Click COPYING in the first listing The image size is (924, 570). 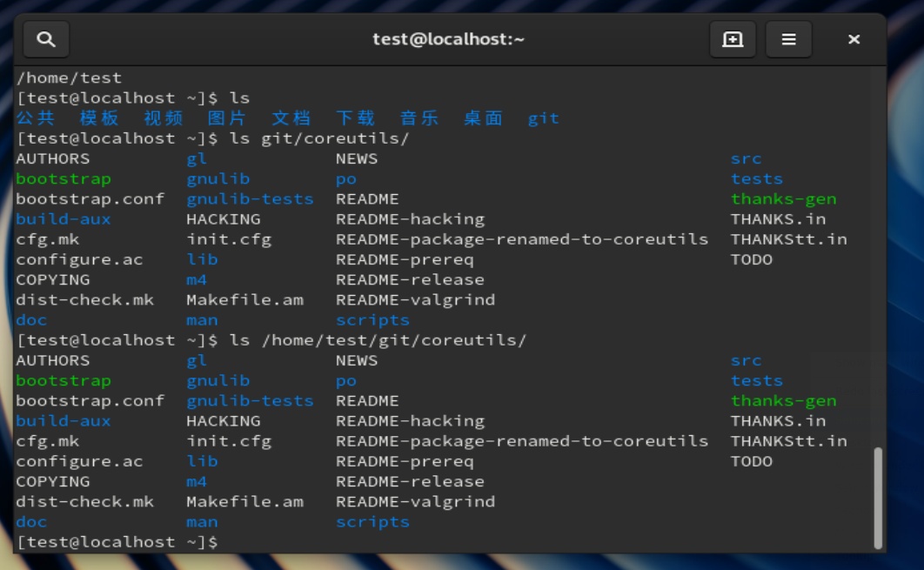(53, 280)
